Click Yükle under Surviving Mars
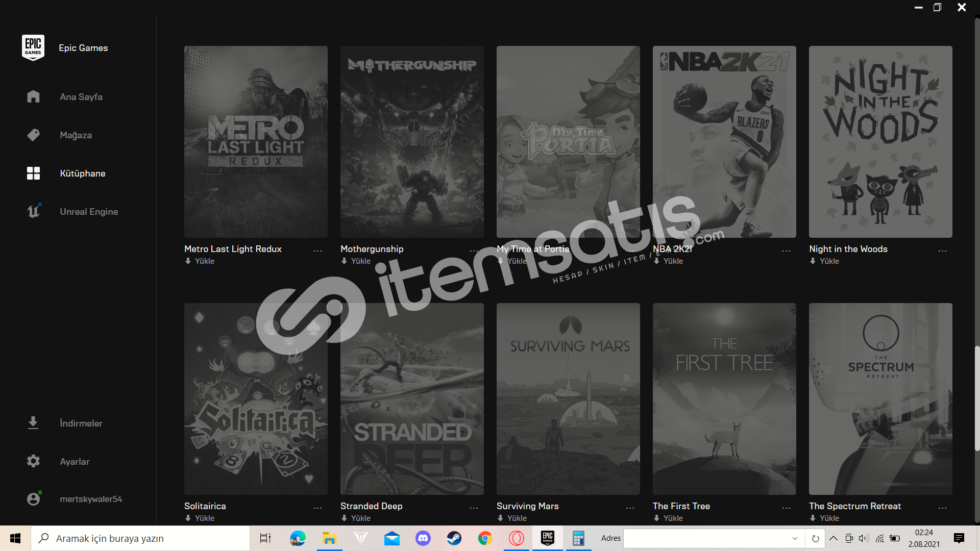 click(512, 518)
